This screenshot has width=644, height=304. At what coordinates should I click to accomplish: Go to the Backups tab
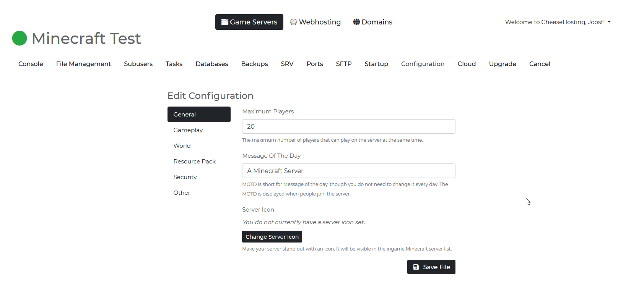click(x=254, y=64)
